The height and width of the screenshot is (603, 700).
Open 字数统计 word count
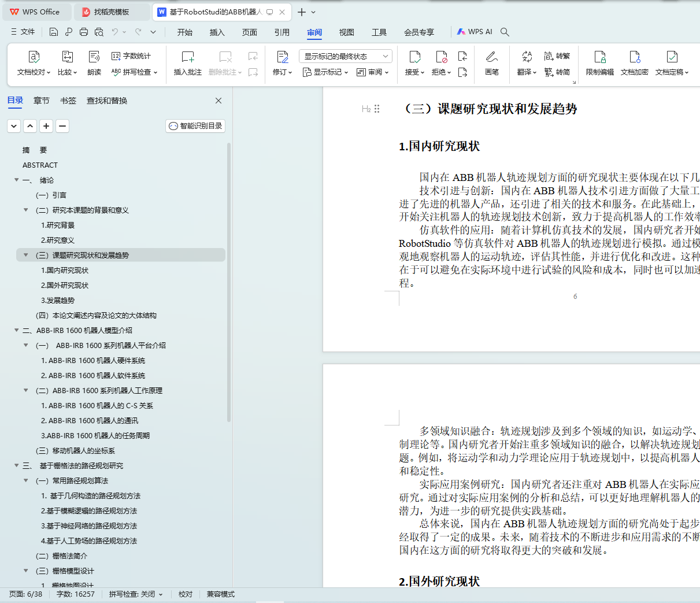131,56
